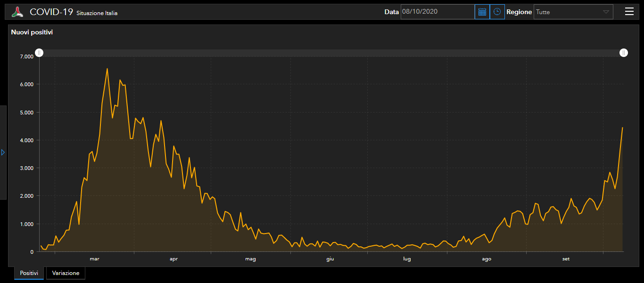This screenshot has height=283, width=644.
Task: Click the Situazione Italia subtitle
Action: (x=97, y=13)
